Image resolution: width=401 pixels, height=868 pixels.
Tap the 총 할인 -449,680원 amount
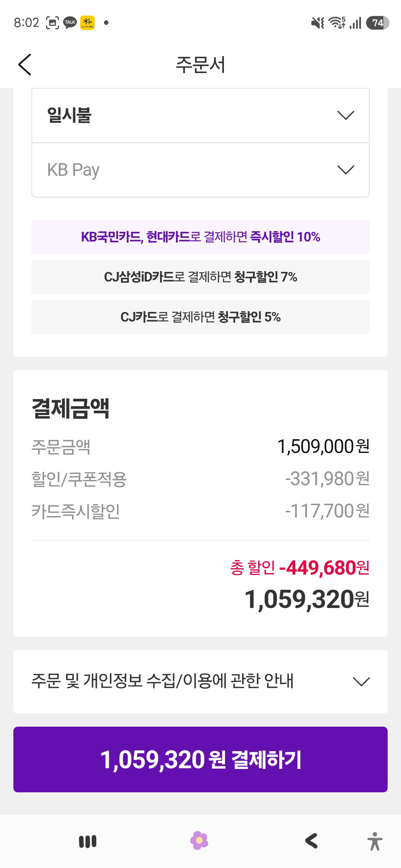[x=300, y=568]
